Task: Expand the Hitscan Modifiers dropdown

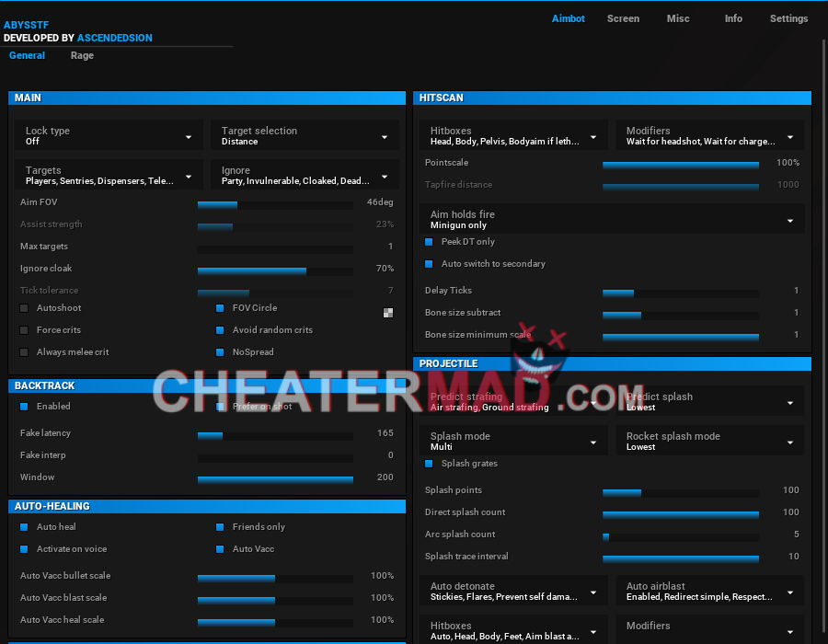Action: point(709,135)
